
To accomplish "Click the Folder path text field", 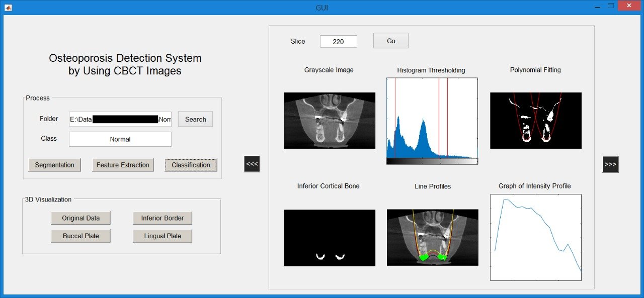I will pos(120,119).
